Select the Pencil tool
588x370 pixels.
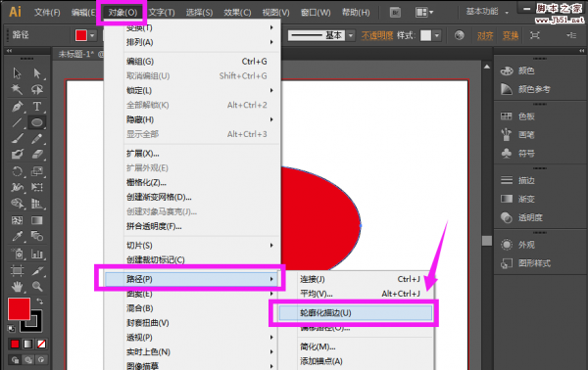coord(37,139)
